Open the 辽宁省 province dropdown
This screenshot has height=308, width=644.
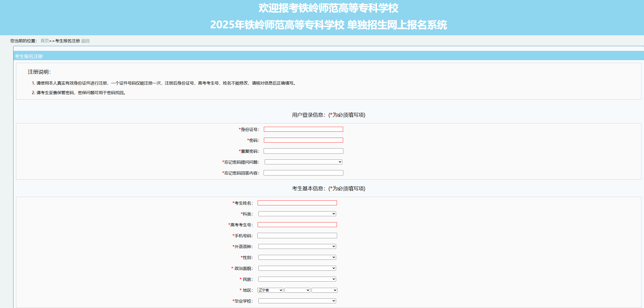coord(270,290)
